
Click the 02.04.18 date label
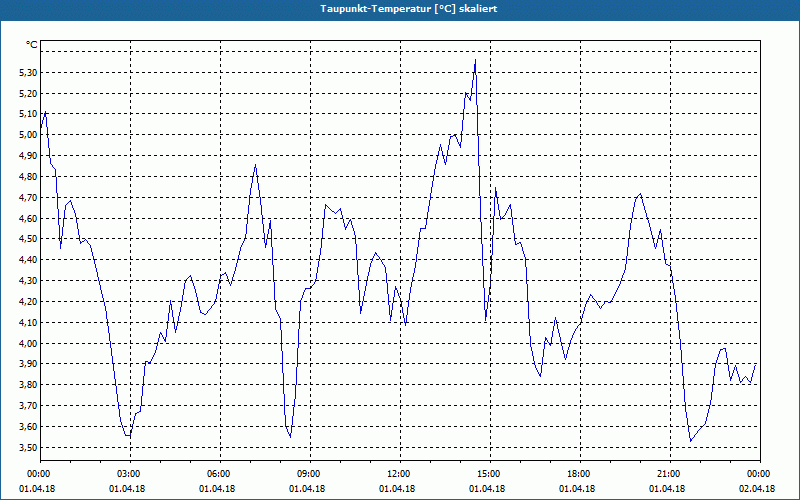coord(757,489)
